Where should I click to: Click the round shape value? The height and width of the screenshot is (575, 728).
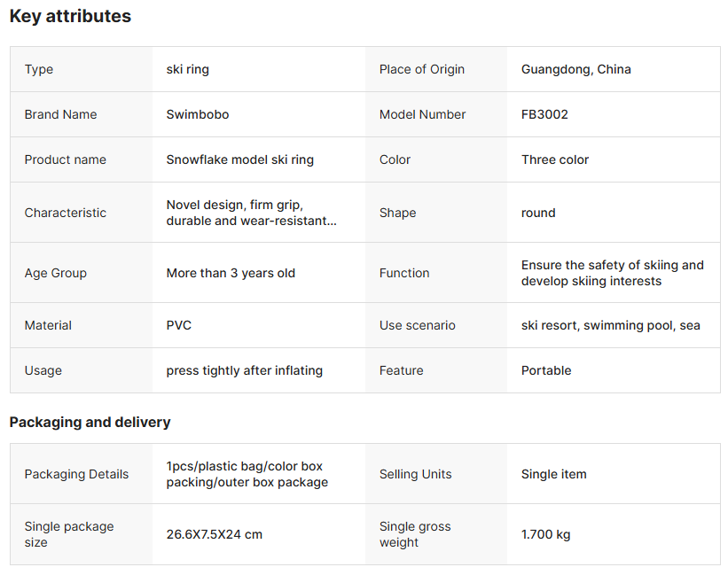tap(538, 213)
